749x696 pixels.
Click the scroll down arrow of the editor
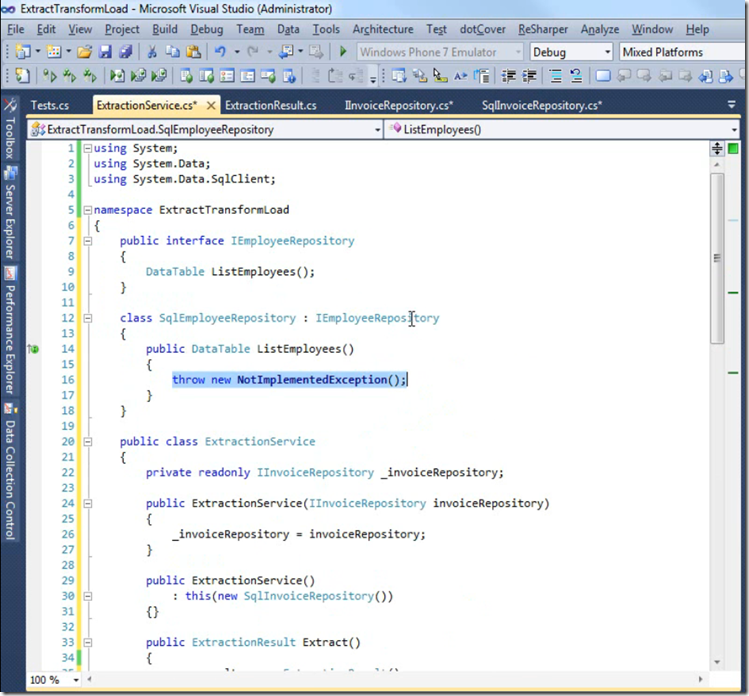(717, 662)
